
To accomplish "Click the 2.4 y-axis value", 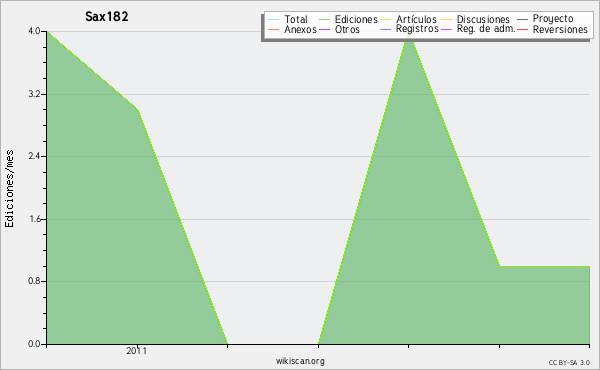I will click(x=34, y=156).
